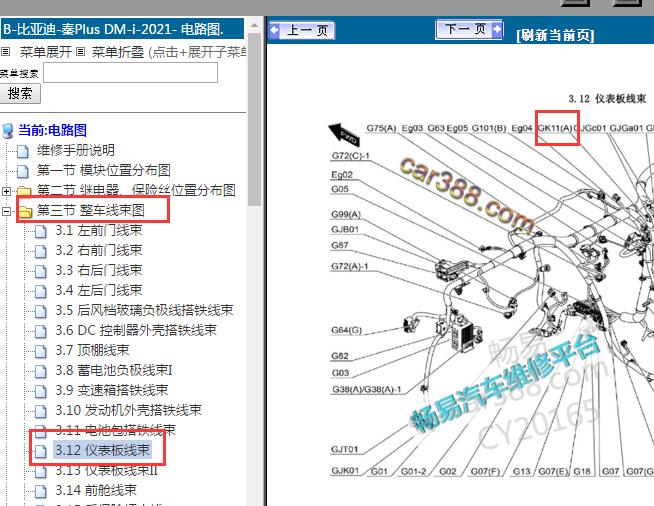Open 3.2 右前门线束
The image size is (654, 506).
pyautogui.click(x=99, y=250)
